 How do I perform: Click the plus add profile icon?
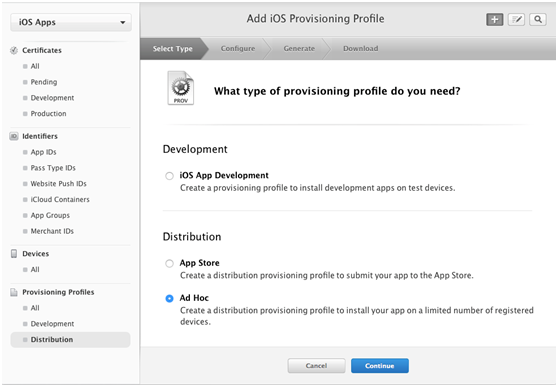click(x=495, y=19)
